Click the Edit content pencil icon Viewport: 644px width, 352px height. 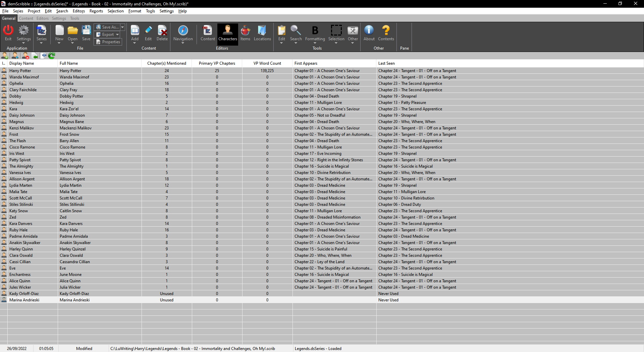point(148,31)
